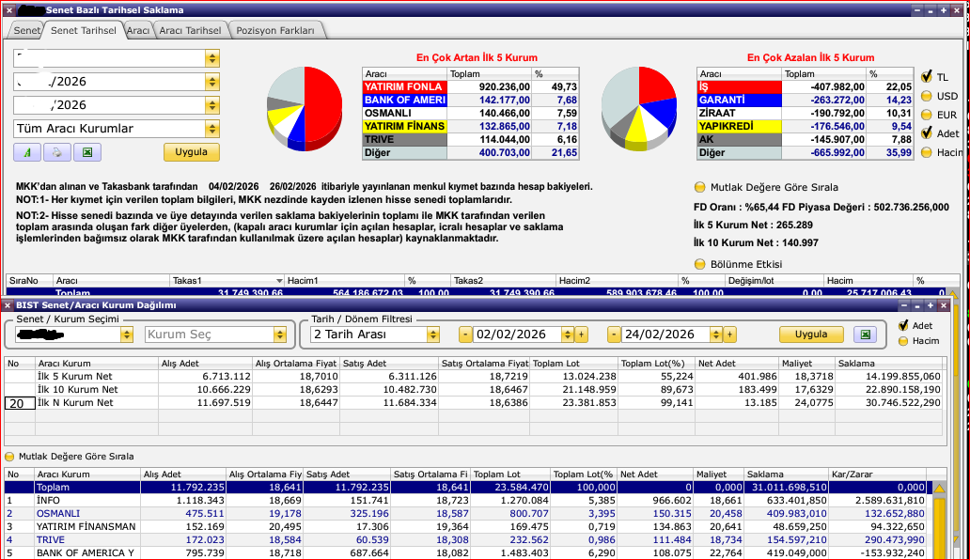Image resolution: width=970 pixels, height=560 pixels.
Task: Select the EUR currency option
Action: pyautogui.click(x=927, y=115)
